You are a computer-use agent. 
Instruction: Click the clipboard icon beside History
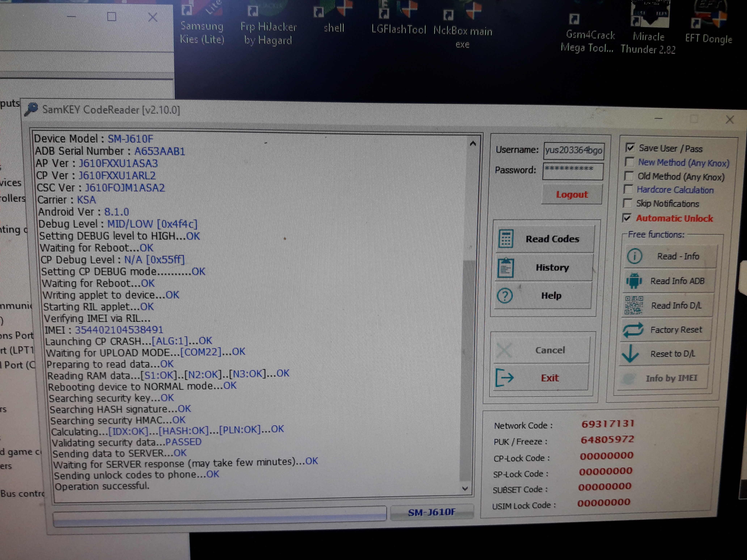pyautogui.click(x=506, y=268)
